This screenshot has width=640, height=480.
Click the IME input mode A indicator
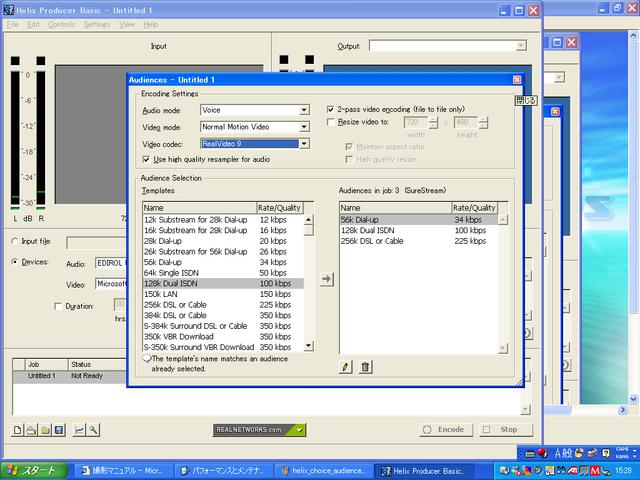(558, 453)
